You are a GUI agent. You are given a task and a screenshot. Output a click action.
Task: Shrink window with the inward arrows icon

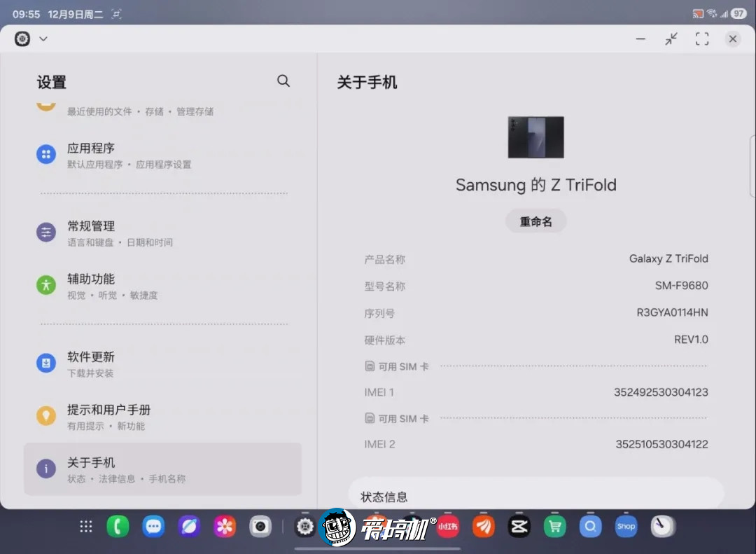[671, 39]
